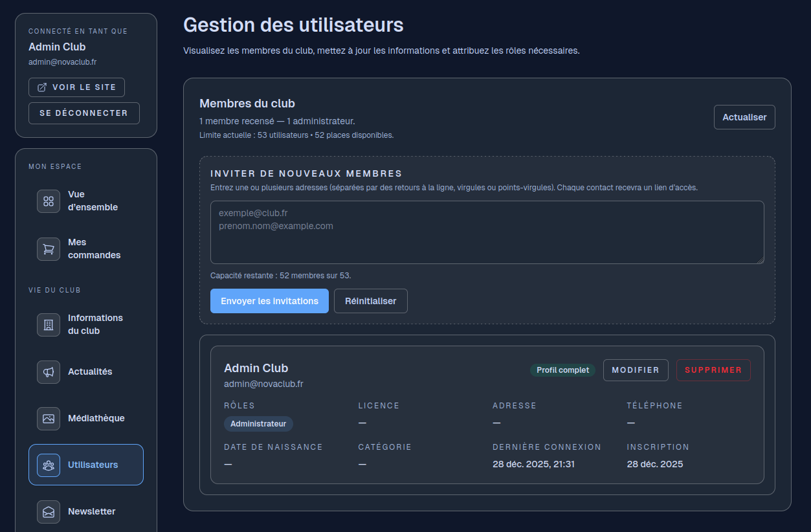Open the Newsletter section label
The width and height of the screenshot is (811, 532).
(x=91, y=512)
